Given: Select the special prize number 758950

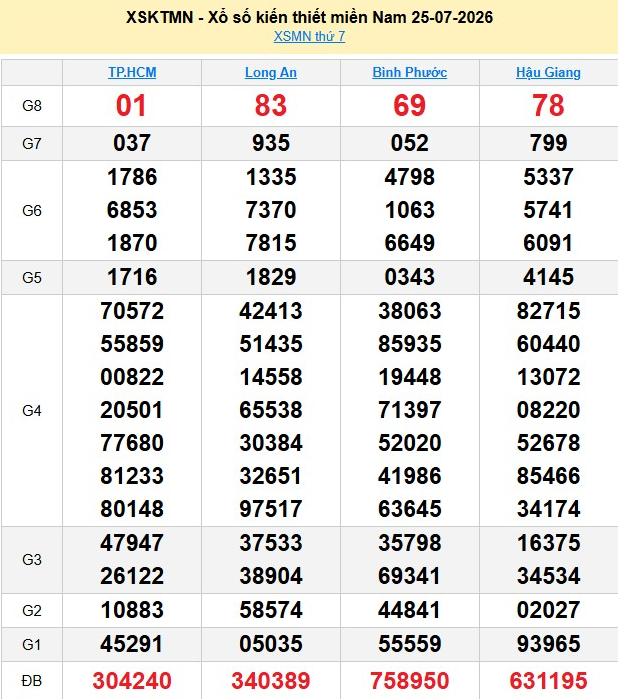Looking at the screenshot, I should click(x=409, y=681).
